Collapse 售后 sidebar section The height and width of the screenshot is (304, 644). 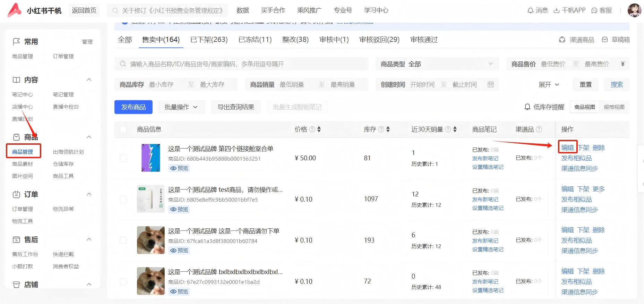coord(89,239)
